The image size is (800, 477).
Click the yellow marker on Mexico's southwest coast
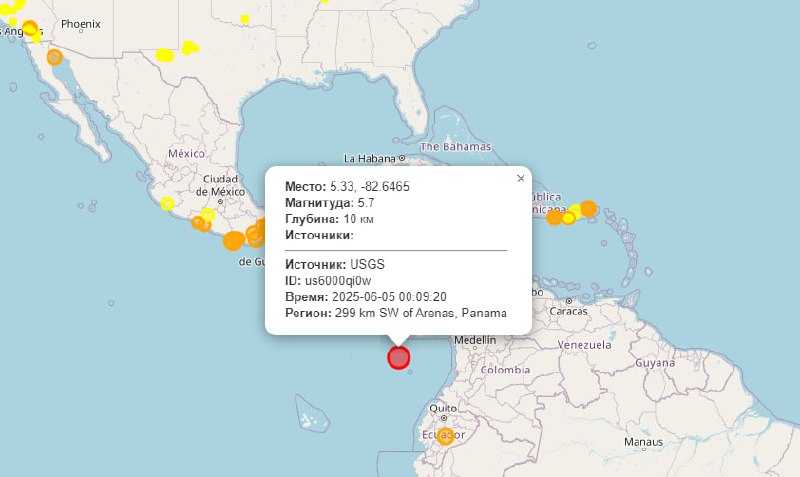pos(167,203)
